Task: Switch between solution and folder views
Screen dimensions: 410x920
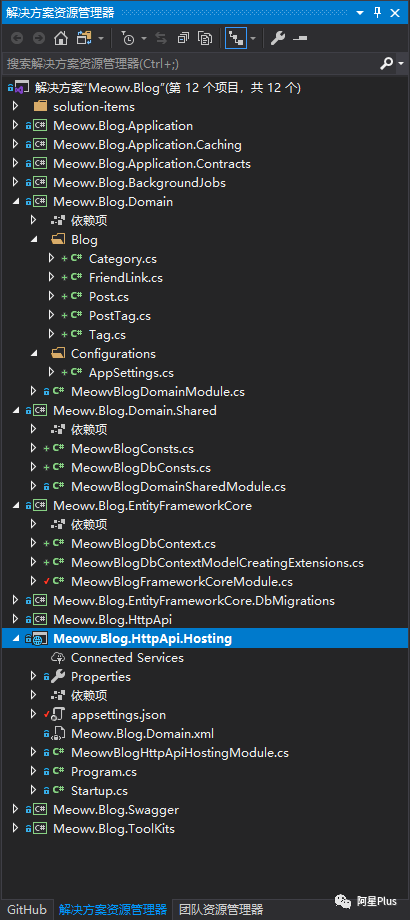Action: (84, 39)
